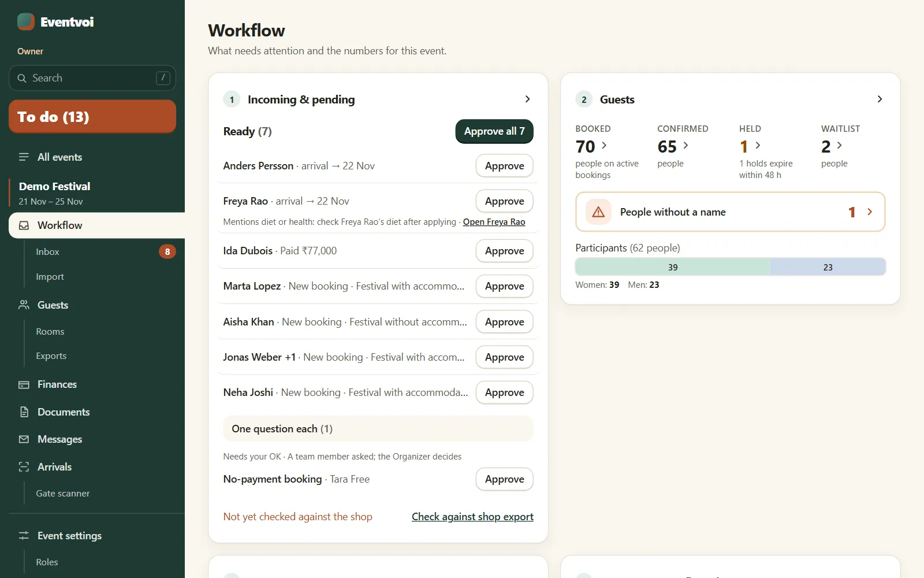
Task: Approve Neha Joshi new booking
Action: [x=505, y=392]
